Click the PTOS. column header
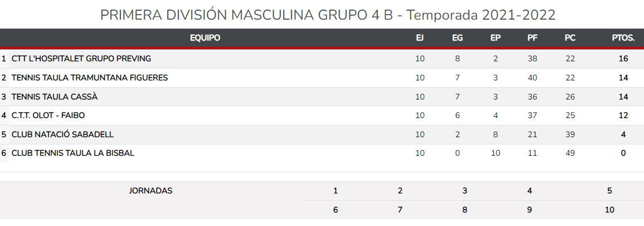 point(623,38)
